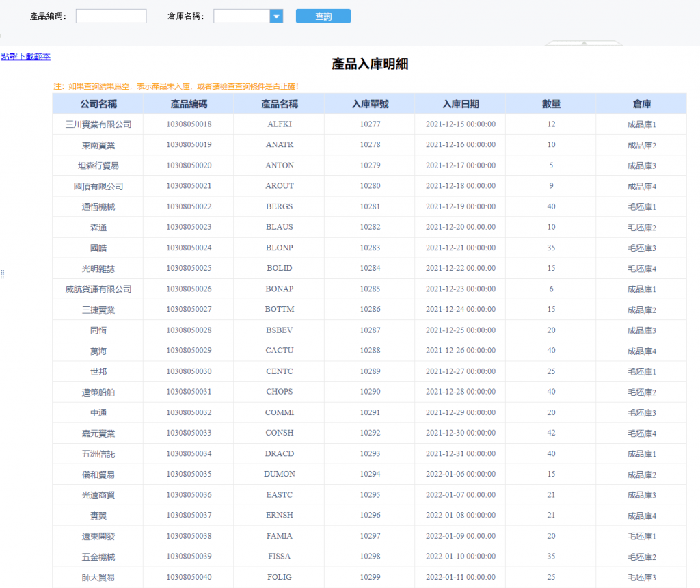The height and width of the screenshot is (588, 700).
Task: Select product name BONAP
Action: (280, 289)
